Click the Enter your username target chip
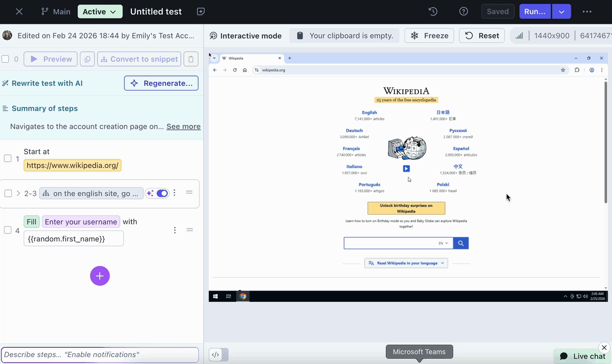The width and height of the screenshot is (612, 364). [81, 222]
